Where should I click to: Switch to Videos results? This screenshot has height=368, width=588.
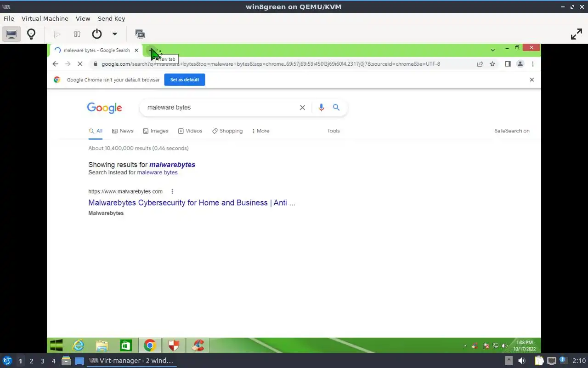point(190,131)
